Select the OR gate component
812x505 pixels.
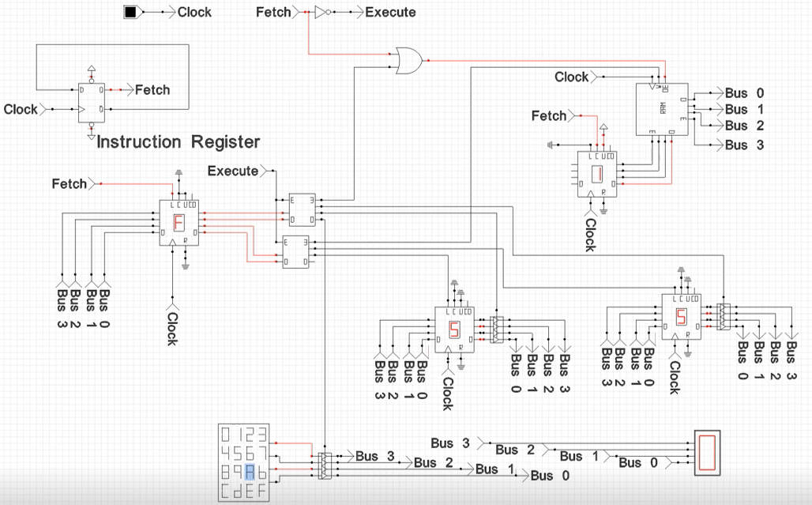[409, 60]
